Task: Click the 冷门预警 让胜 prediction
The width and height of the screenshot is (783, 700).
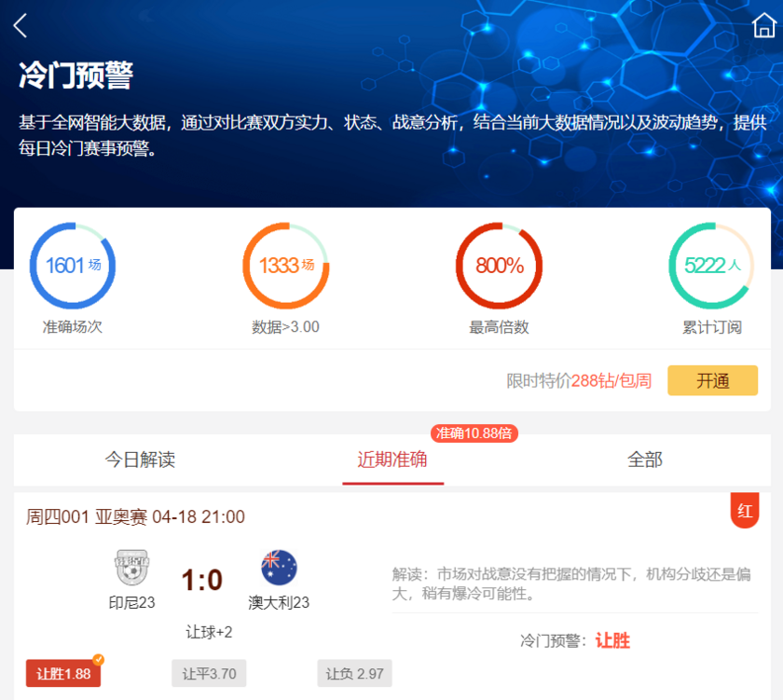Action: click(x=574, y=641)
